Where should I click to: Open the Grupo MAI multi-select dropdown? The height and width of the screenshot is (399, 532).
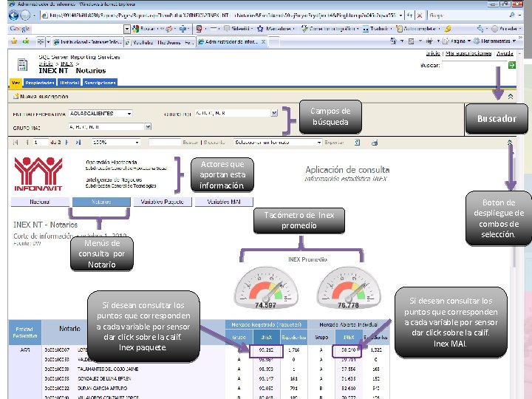(148, 127)
